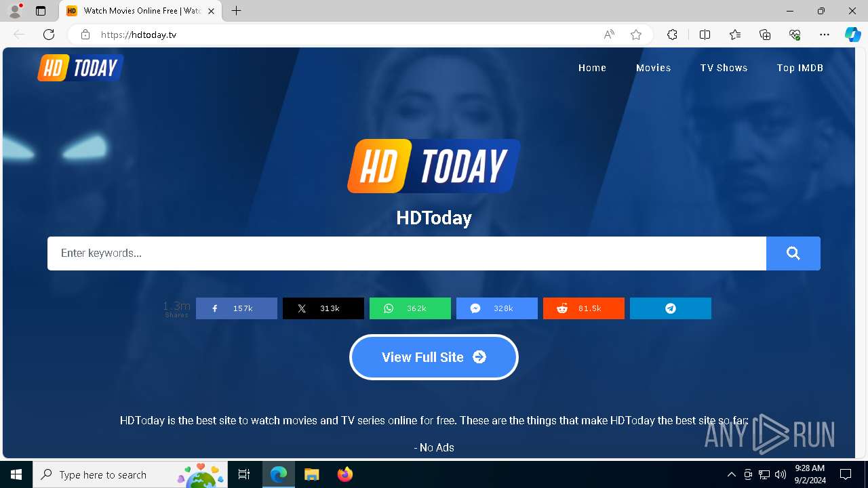The width and height of the screenshot is (868, 488).
Task: Open the TV Shows menu item
Action: (724, 68)
